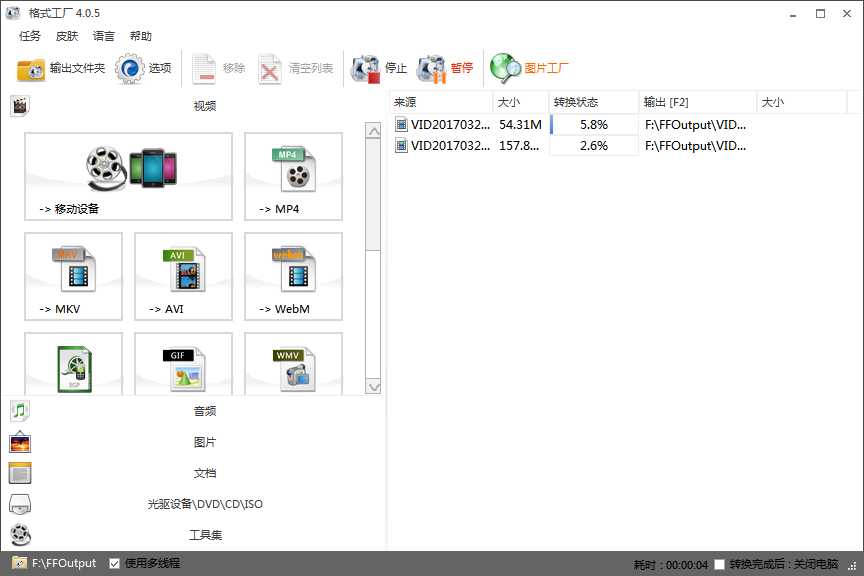Click the 视频 section film icon

(20, 106)
